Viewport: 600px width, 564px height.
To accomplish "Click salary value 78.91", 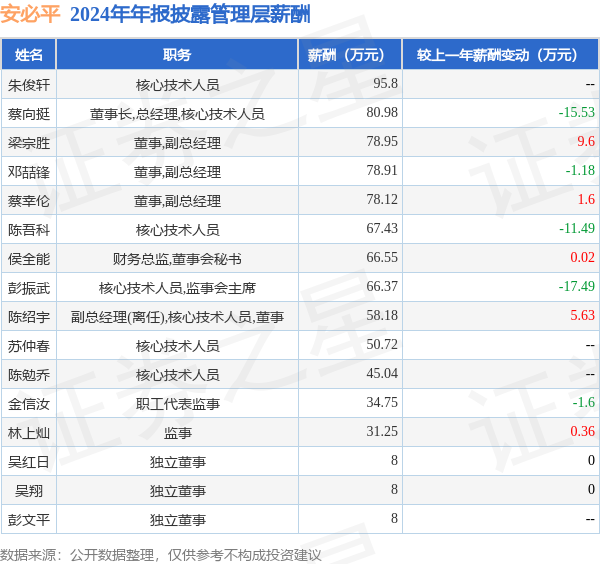I will tap(382, 170).
